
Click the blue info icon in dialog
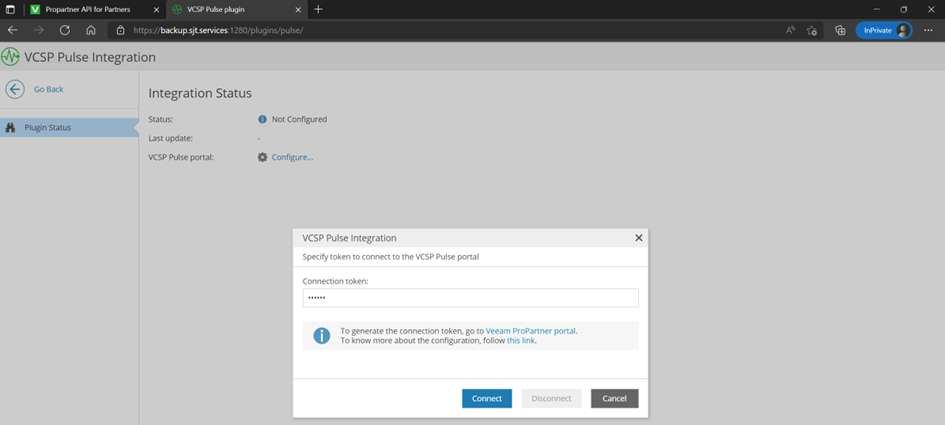click(321, 336)
